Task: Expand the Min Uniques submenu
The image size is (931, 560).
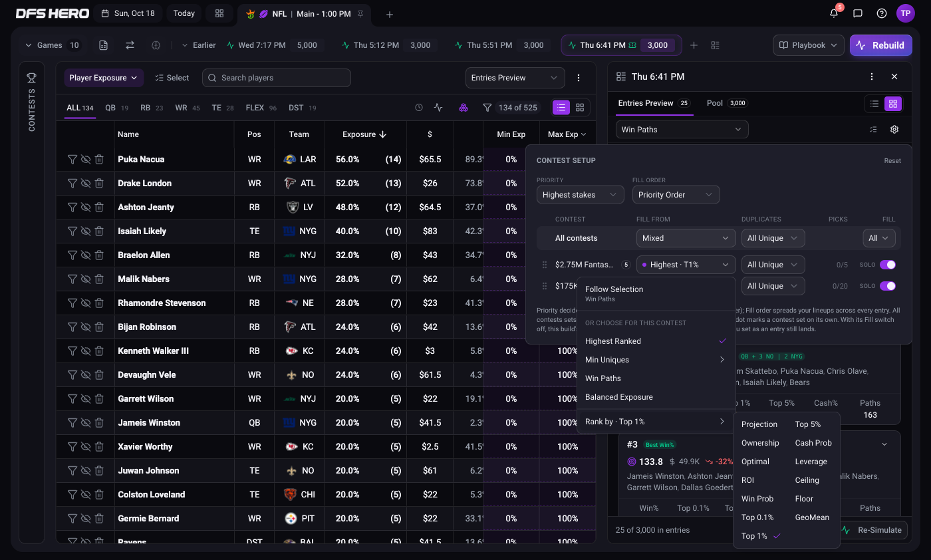Action: (655, 360)
